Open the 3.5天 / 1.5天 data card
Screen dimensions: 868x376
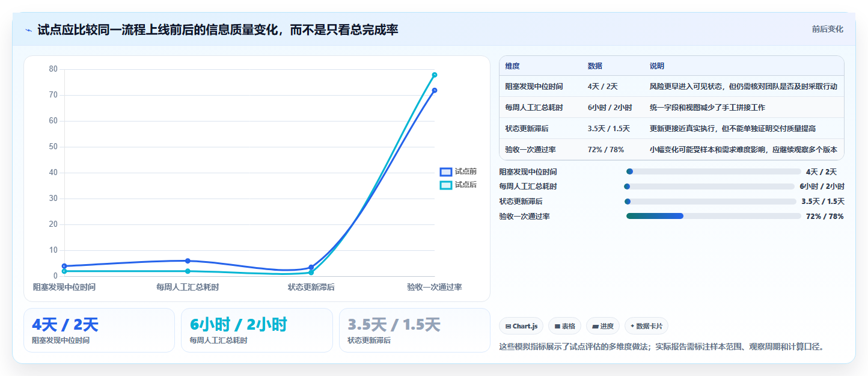coord(415,330)
